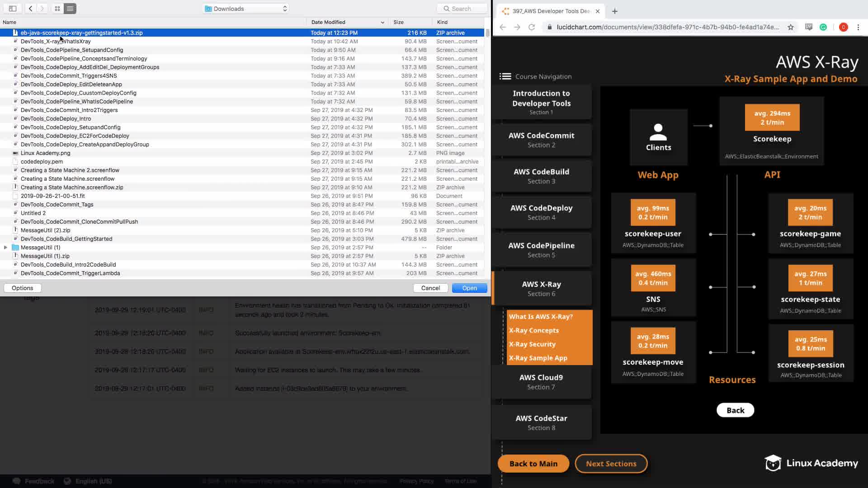Screen dimensions: 868x488
Task: Toggle the file dialog sidebar icon
Action: pos(13,9)
